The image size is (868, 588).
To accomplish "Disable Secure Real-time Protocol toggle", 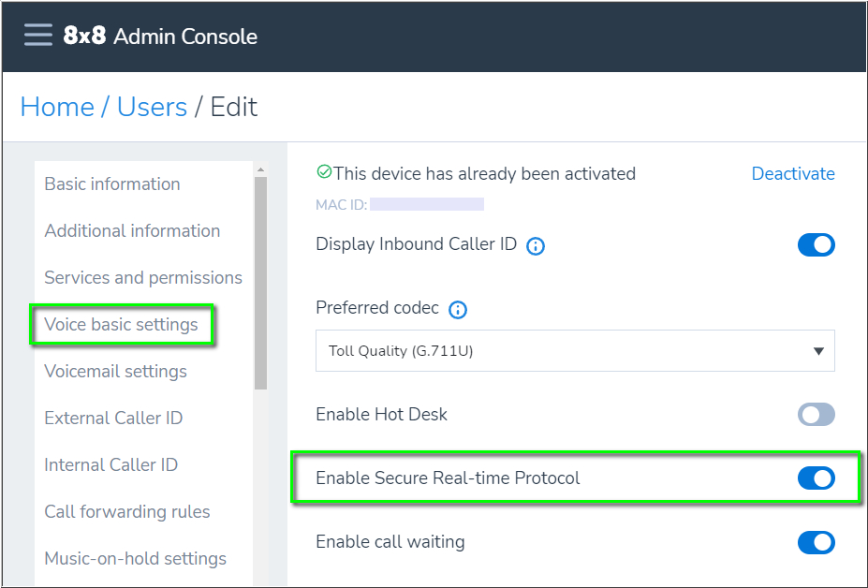I will [x=816, y=478].
